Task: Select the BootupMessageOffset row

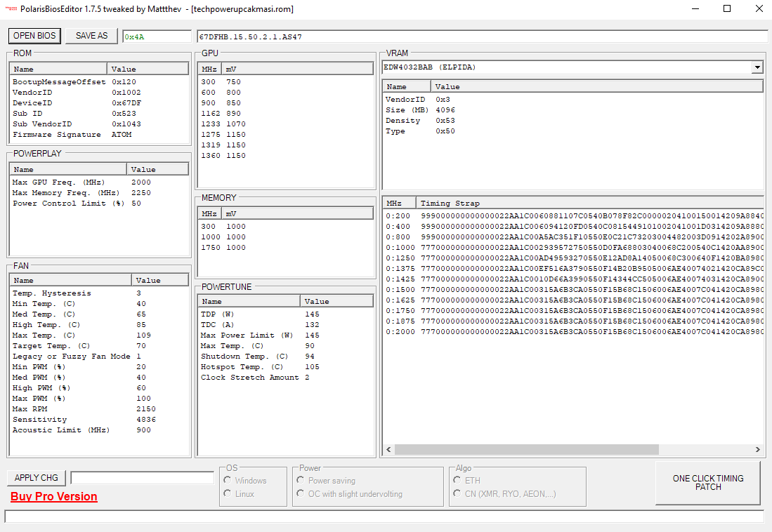Action: 99,81
